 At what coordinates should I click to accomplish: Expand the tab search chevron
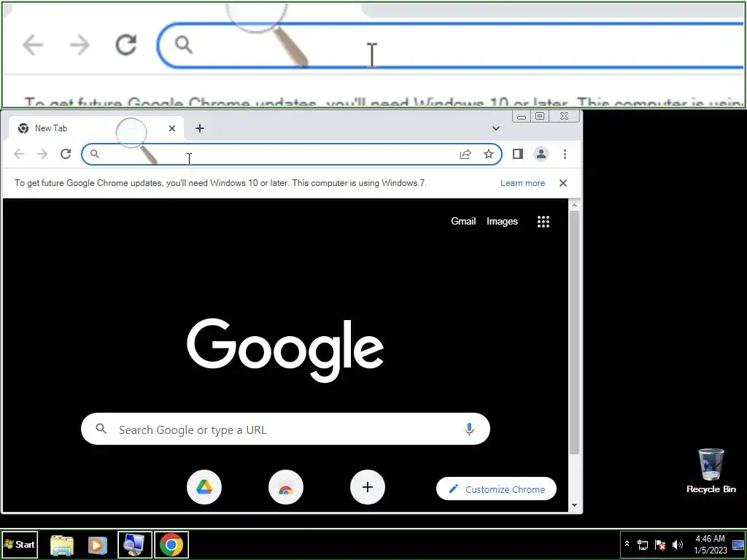pyautogui.click(x=496, y=128)
